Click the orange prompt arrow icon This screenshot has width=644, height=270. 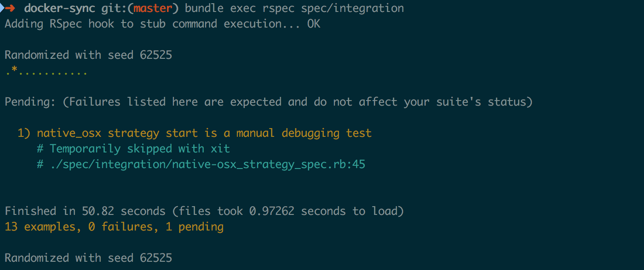point(10,8)
